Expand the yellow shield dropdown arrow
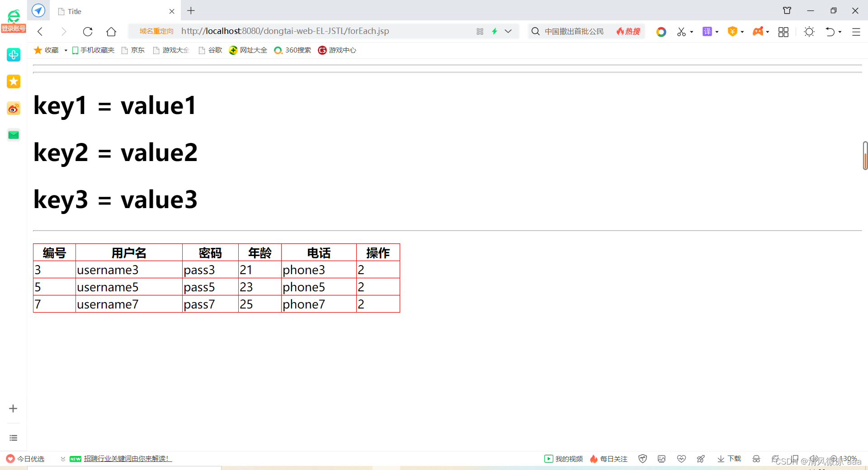This screenshot has width=868, height=470. click(742, 32)
